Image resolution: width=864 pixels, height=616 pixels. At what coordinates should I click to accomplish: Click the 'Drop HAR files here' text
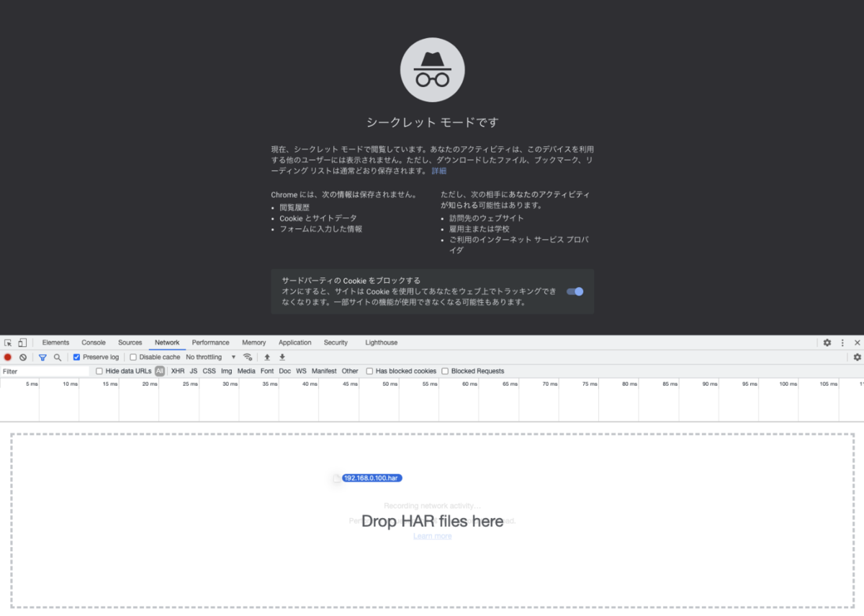[x=432, y=521]
